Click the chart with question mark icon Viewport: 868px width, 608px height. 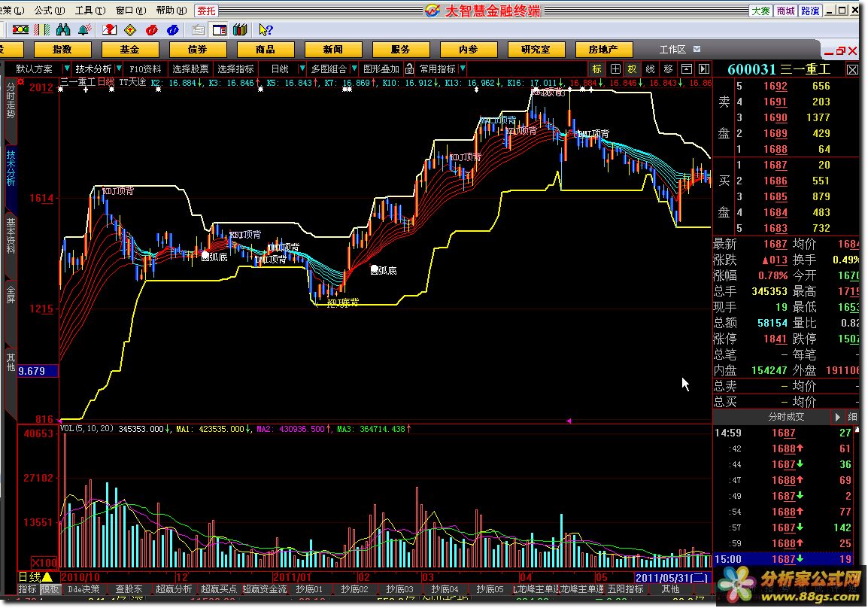coord(109,29)
